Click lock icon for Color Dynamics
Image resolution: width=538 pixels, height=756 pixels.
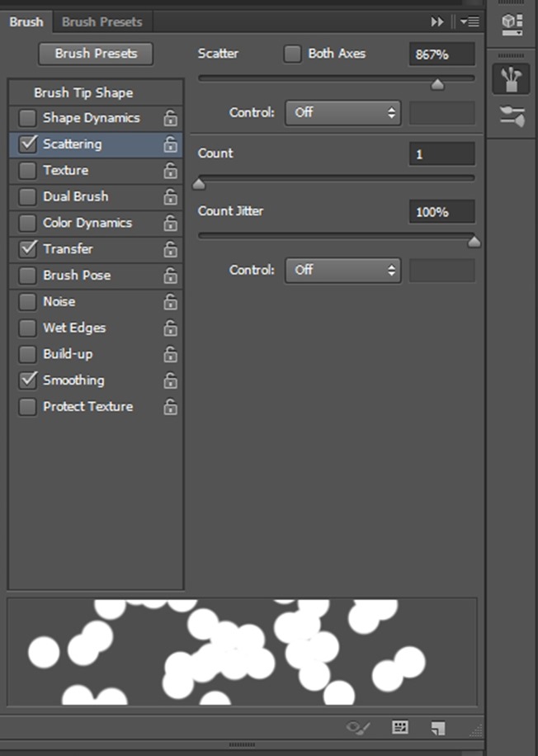170,223
